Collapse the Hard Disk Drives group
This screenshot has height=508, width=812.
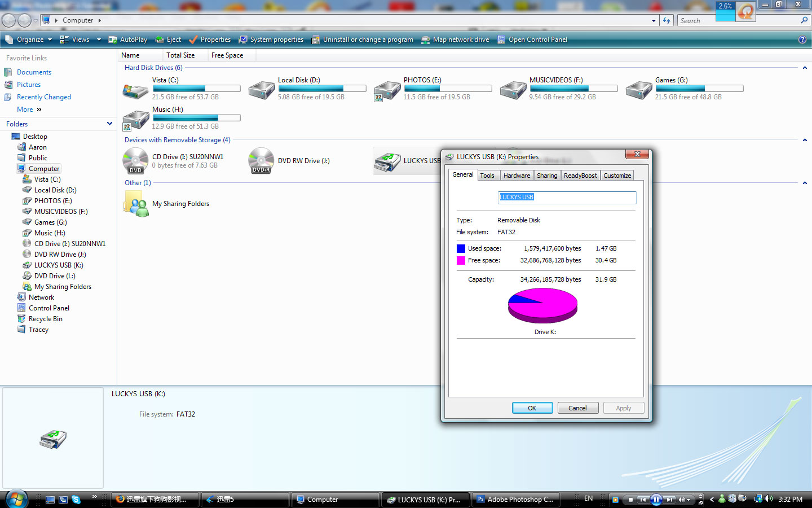click(x=805, y=68)
